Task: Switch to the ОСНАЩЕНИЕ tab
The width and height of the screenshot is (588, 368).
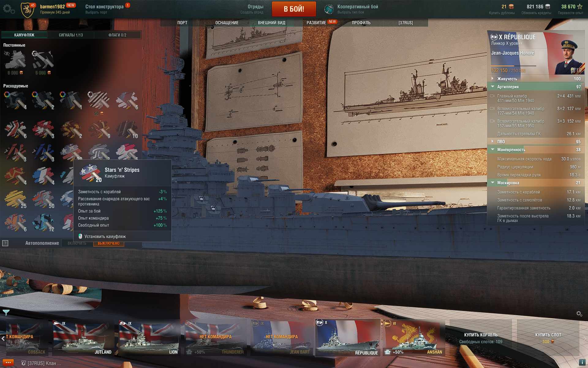Action: tap(227, 23)
